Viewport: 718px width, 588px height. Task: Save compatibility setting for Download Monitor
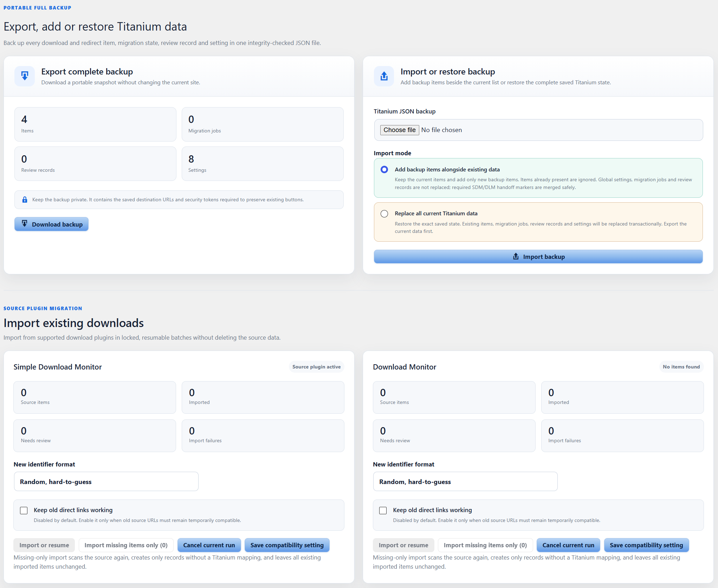[x=646, y=545]
